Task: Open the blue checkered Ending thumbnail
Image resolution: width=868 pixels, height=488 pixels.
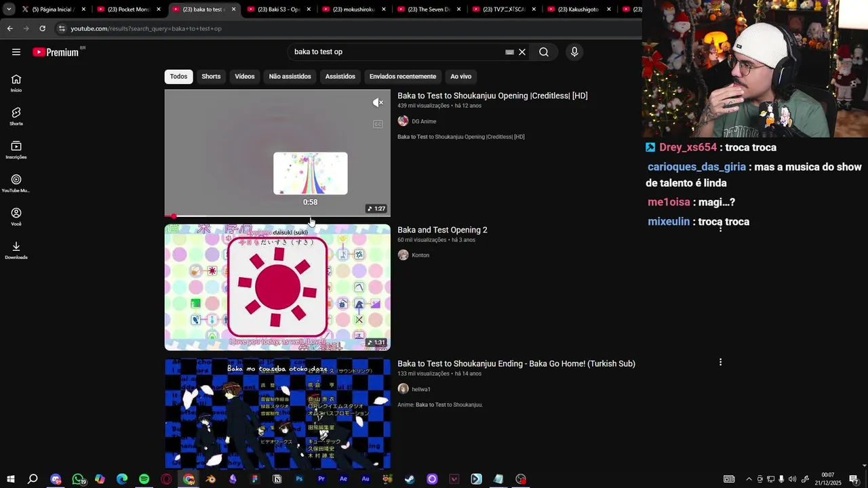Action: [277, 413]
